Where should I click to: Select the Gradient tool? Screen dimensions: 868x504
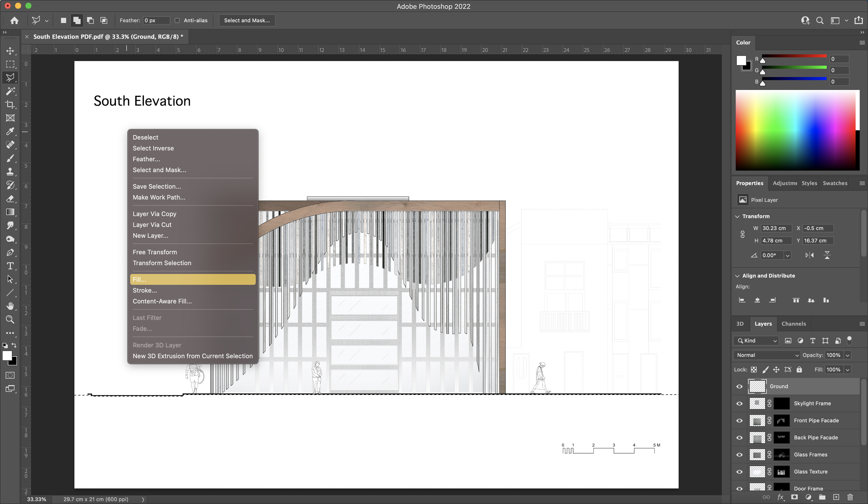point(10,212)
